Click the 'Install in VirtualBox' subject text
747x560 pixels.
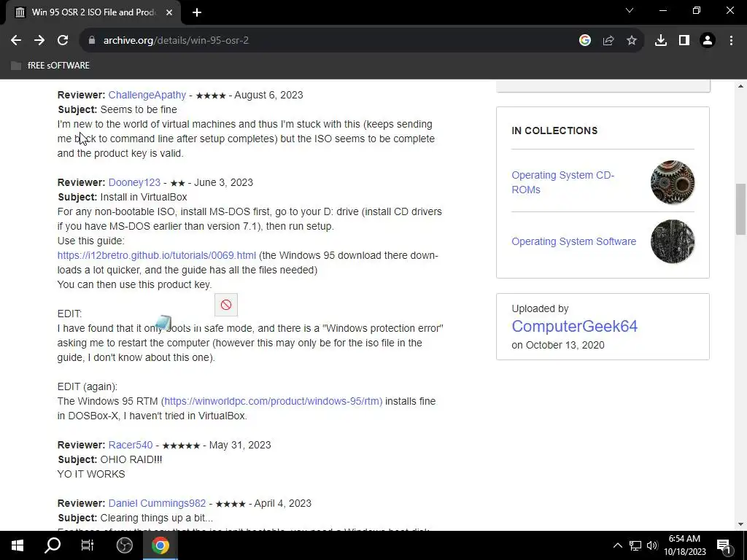click(144, 197)
